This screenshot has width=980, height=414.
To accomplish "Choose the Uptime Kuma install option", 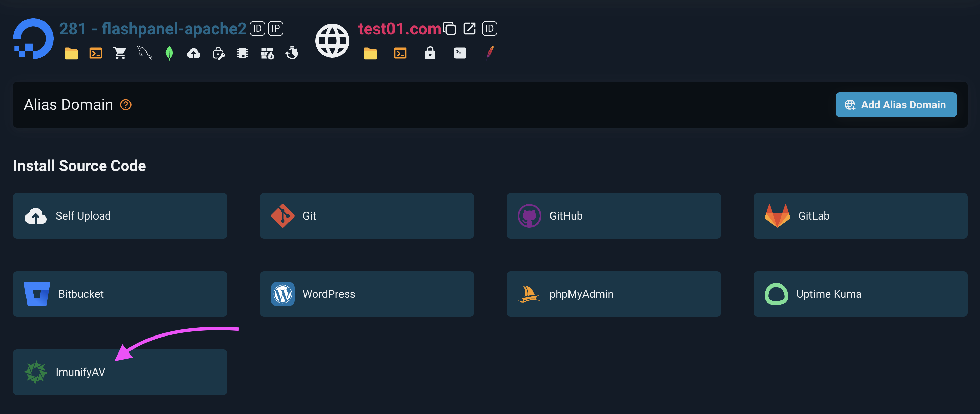I will coord(860,294).
